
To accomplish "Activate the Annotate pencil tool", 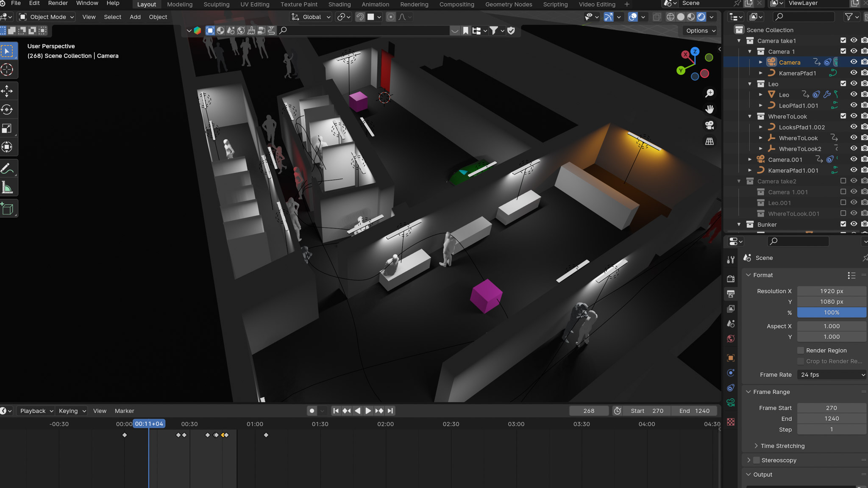I will coord(7,169).
